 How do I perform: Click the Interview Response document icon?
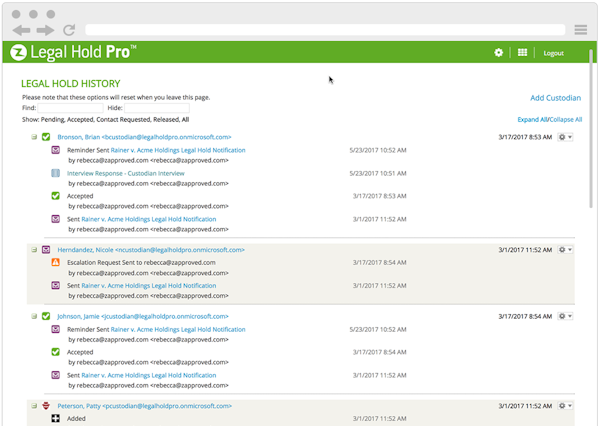point(56,173)
